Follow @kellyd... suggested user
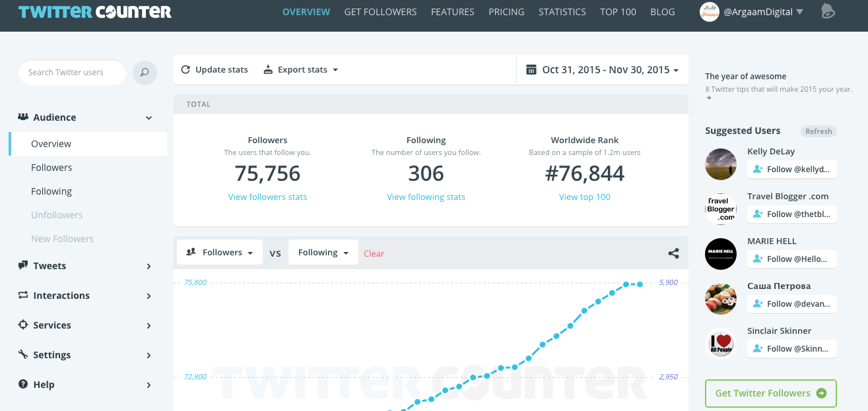The image size is (868, 411). pyautogui.click(x=792, y=170)
